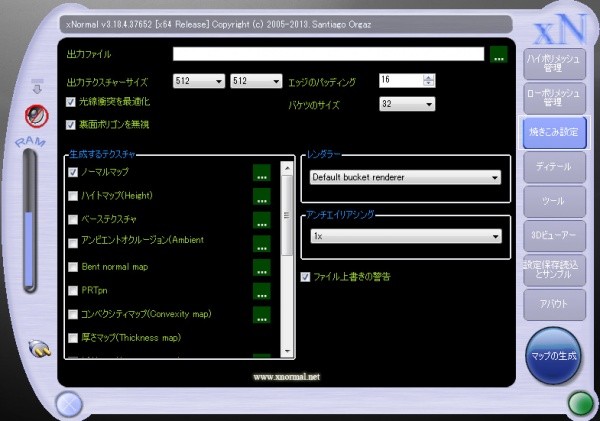Enable ベーステクスチャ checkbox

pyautogui.click(x=73, y=220)
